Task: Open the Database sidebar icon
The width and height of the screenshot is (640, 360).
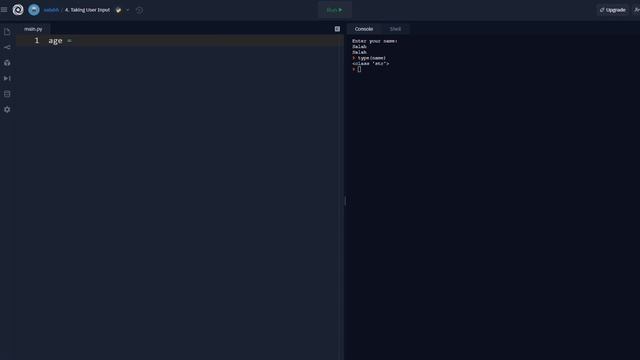Action: pyautogui.click(x=7, y=94)
